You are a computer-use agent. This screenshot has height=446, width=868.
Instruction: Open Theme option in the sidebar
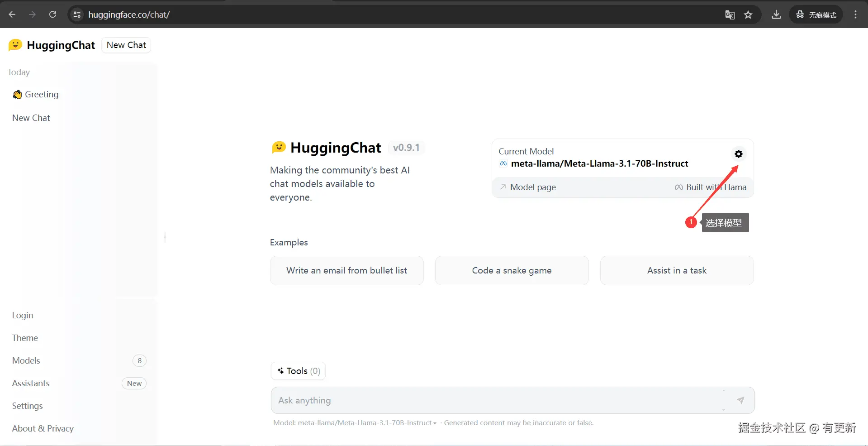[x=25, y=338]
